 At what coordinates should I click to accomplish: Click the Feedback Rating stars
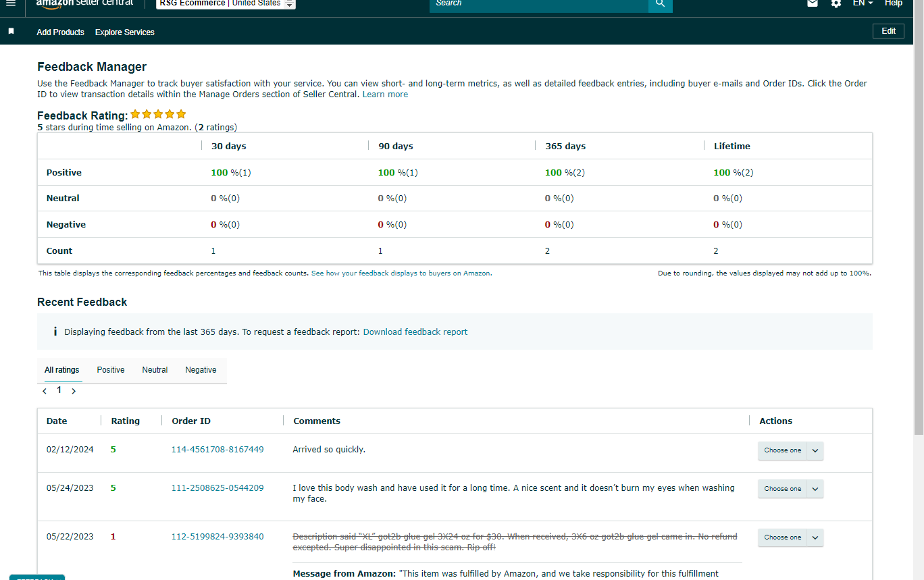point(158,114)
